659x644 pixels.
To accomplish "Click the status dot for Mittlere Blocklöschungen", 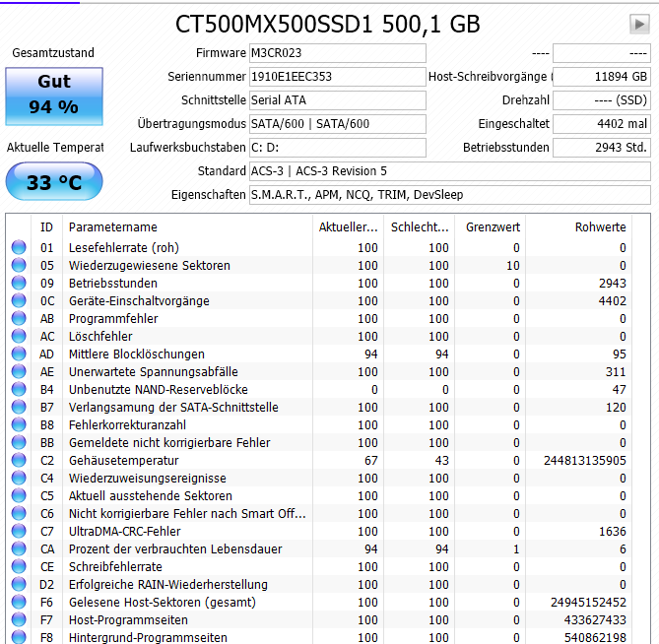I will coord(19,354).
